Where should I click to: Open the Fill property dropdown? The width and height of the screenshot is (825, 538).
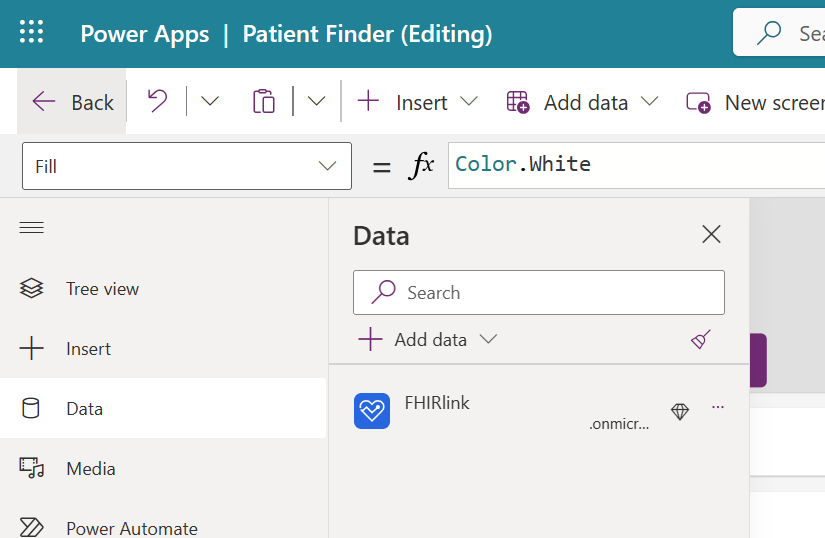tap(187, 166)
